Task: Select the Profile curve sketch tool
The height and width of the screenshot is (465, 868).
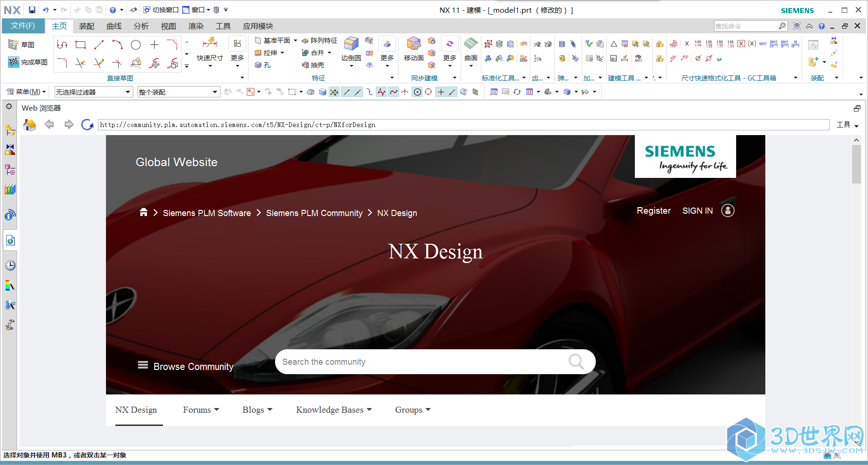Action: [x=62, y=45]
